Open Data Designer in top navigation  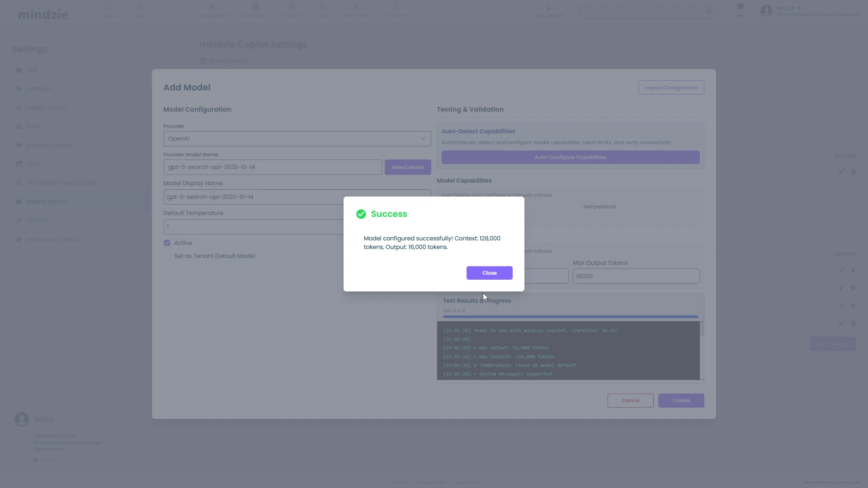pyautogui.click(x=548, y=10)
